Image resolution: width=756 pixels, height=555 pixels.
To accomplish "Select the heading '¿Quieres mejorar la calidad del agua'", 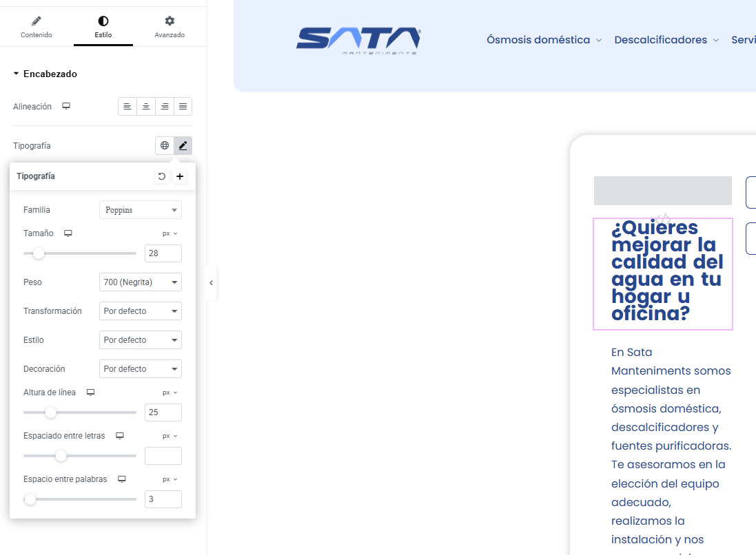I will (663, 273).
